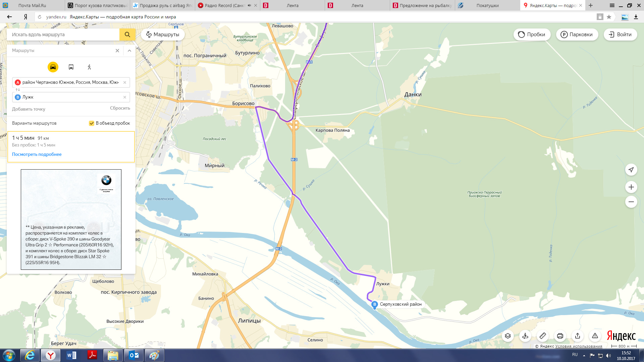Select car route mode icon

tap(53, 67)
